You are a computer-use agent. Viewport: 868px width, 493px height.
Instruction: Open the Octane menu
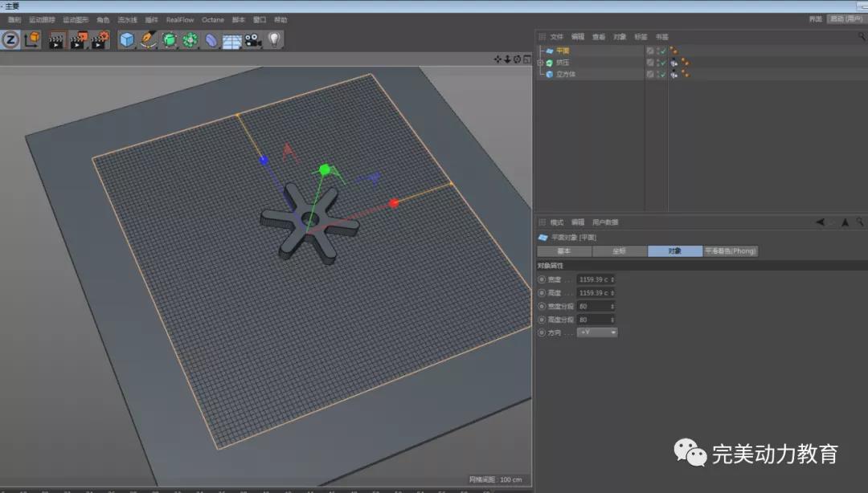click(213, 19)
